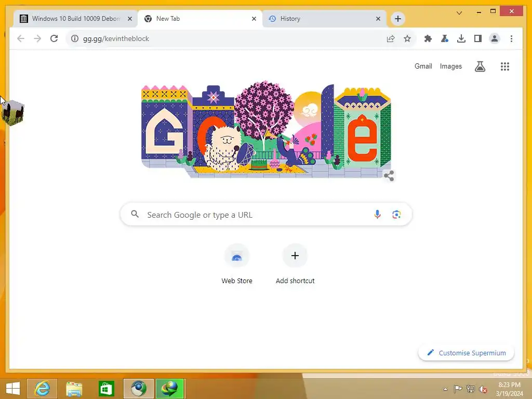Expand the tab search chevron
This screenshot has width=532, height=399.
click(x=459, y=13)
